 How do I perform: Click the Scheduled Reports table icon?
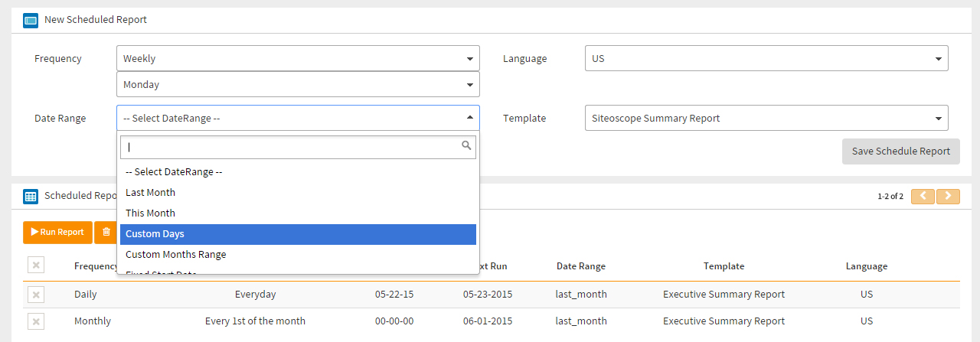point(31,196)
